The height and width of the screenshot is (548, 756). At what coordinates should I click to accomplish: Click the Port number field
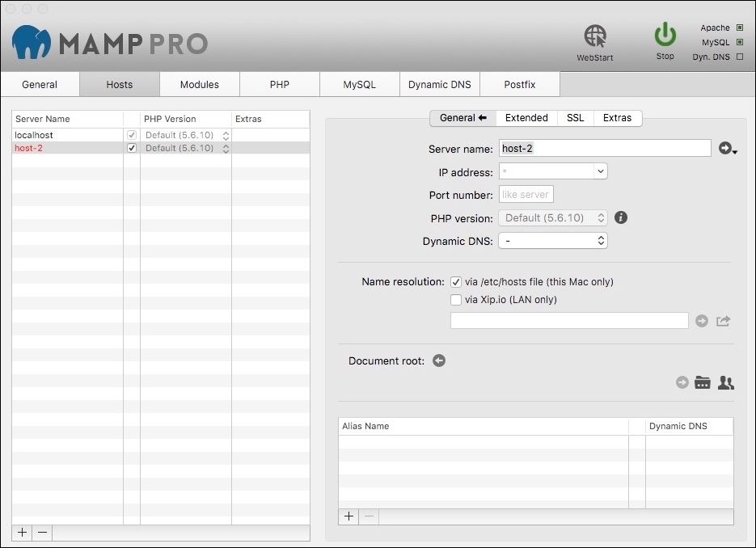(526, 194)
